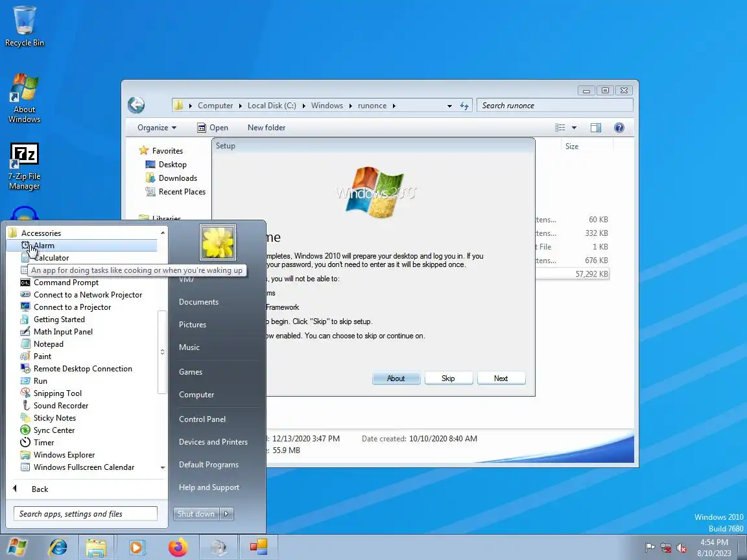
Task: Open Connect to a Projector entry
Action: pos(82,307)
